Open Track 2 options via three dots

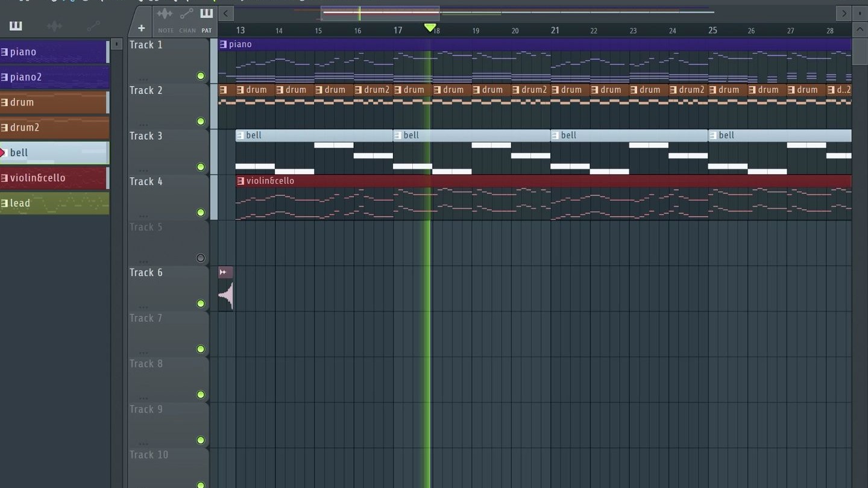pos(143,125)
